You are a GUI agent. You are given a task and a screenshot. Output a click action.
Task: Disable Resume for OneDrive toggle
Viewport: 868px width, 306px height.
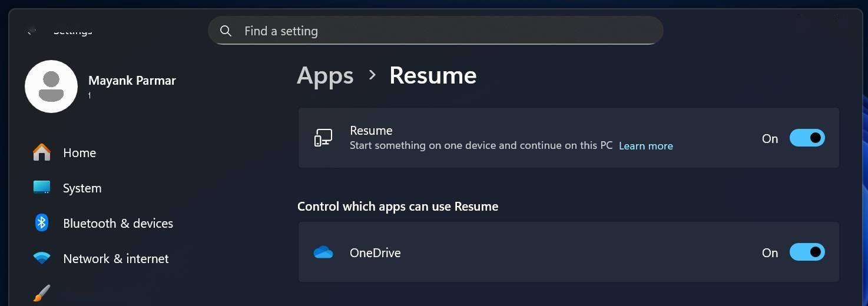807,252
